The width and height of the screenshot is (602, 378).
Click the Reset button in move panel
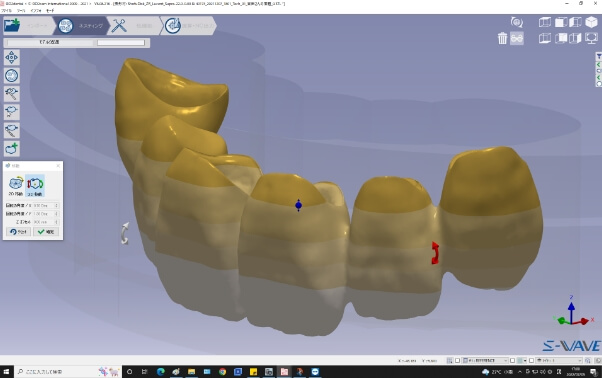(x=18, y=232)
